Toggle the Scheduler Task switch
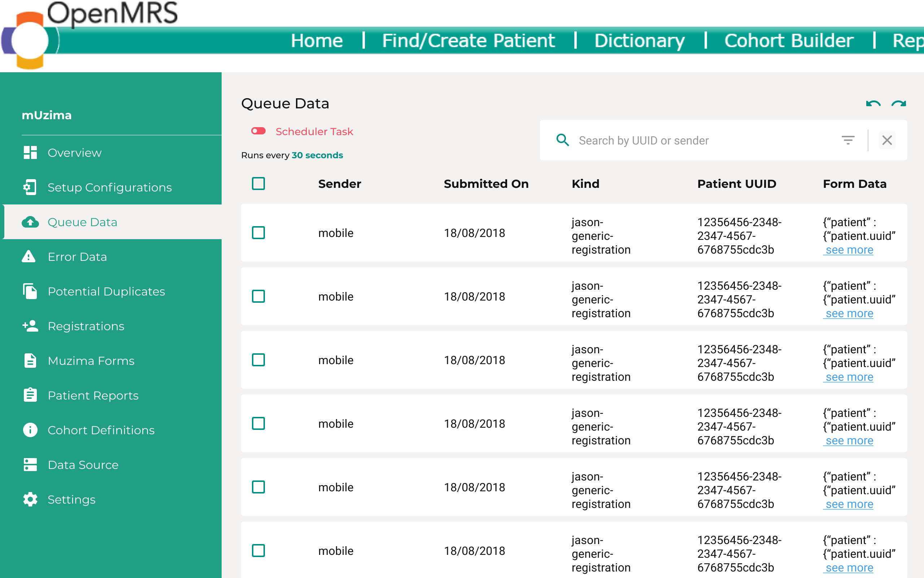 pos(258,131)
